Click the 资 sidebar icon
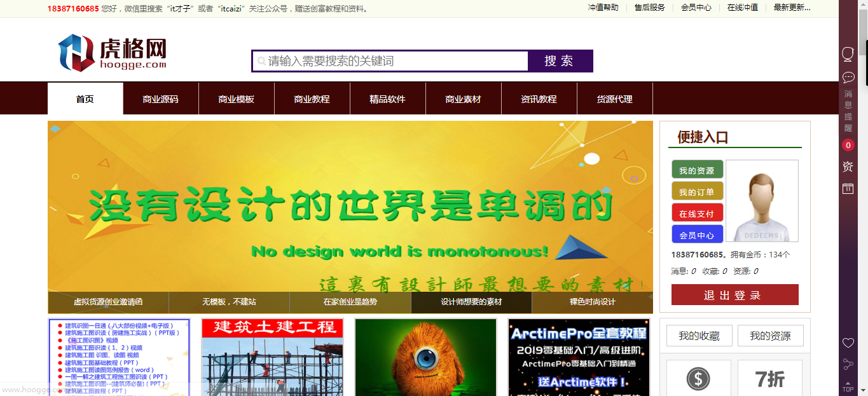The image size is (868, 396). click(848, 167)
